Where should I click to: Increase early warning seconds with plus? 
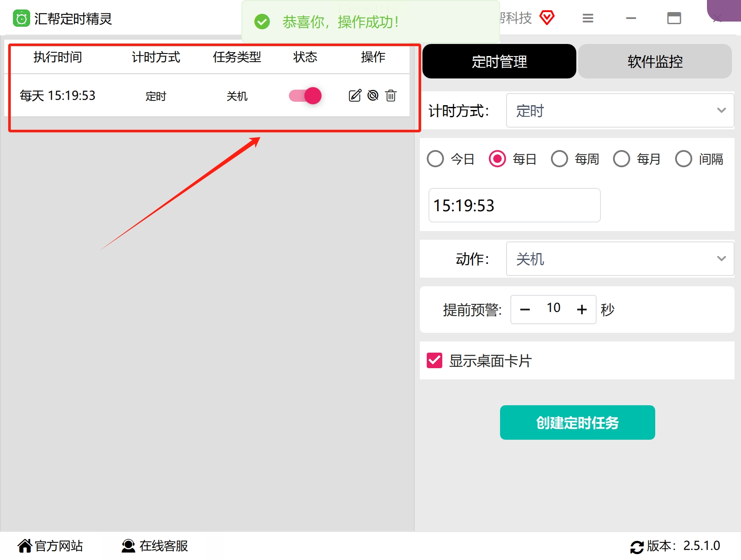(582, 310)
